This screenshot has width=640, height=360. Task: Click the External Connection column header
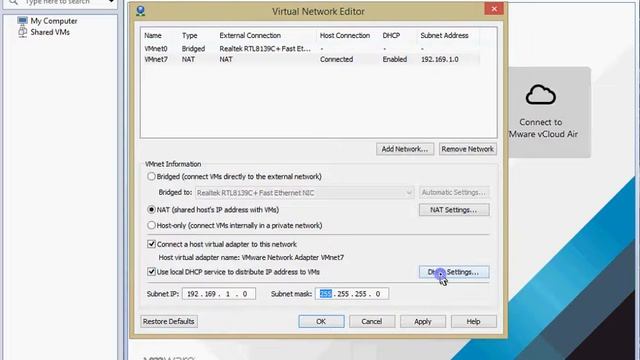click(250, 36)
